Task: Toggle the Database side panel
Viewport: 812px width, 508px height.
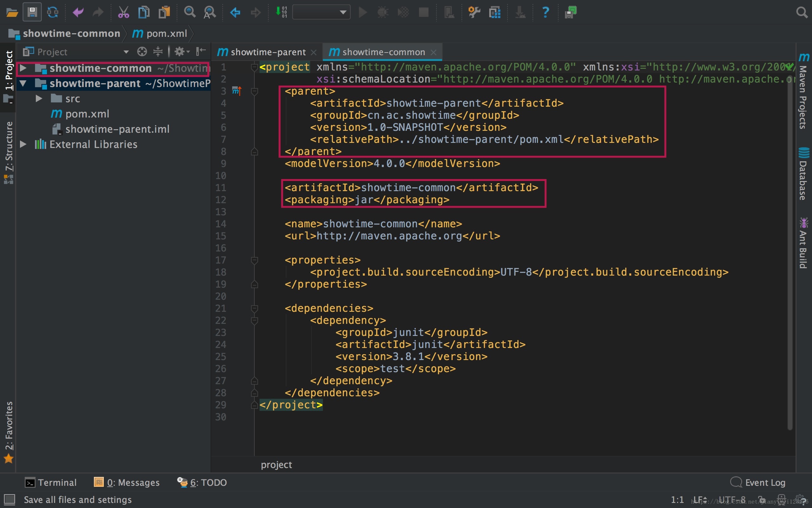Action: 803,173
